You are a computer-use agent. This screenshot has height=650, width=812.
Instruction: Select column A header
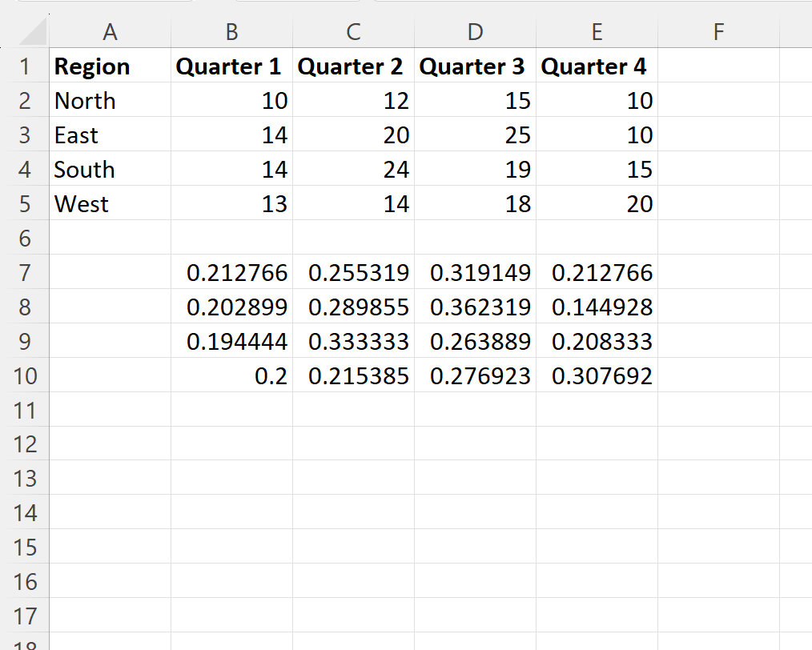(x=110, y=32)
